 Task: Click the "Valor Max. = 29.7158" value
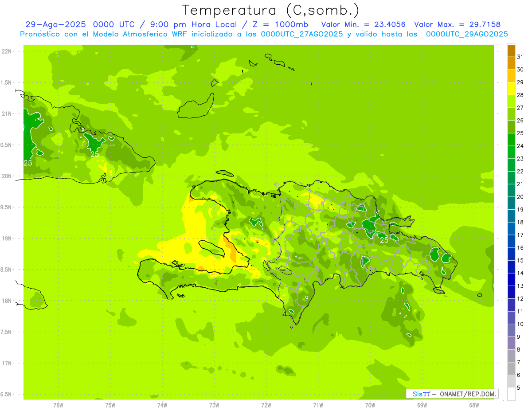pyautogui.click(x=458, y=24)
